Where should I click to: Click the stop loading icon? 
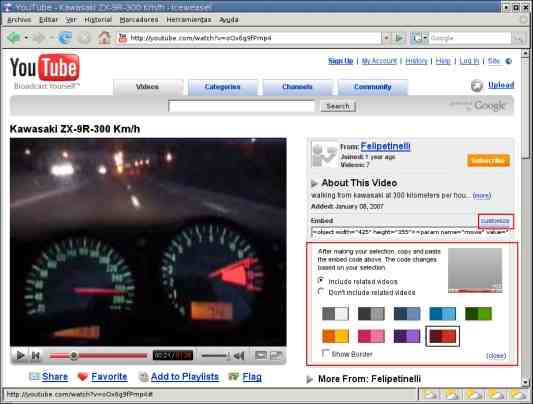[85, 38]
